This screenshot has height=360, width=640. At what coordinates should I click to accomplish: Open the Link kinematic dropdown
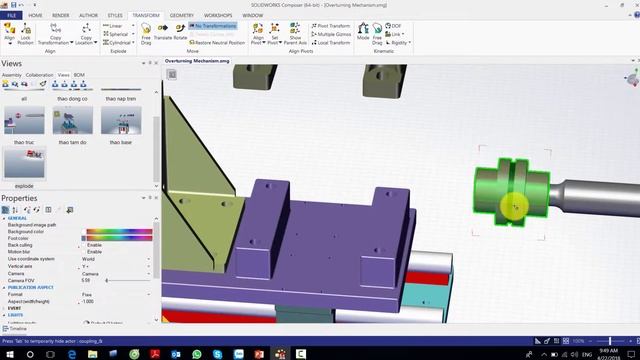click(x=403, y=34)
